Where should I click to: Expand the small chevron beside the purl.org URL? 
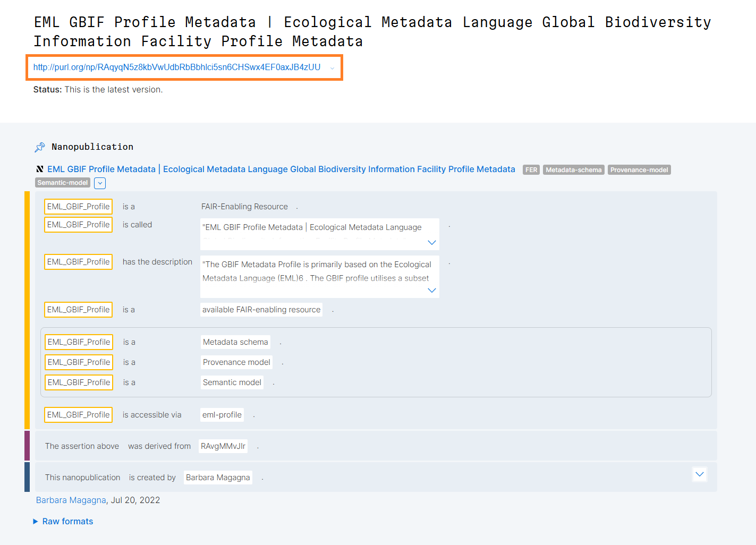[332, 68]
